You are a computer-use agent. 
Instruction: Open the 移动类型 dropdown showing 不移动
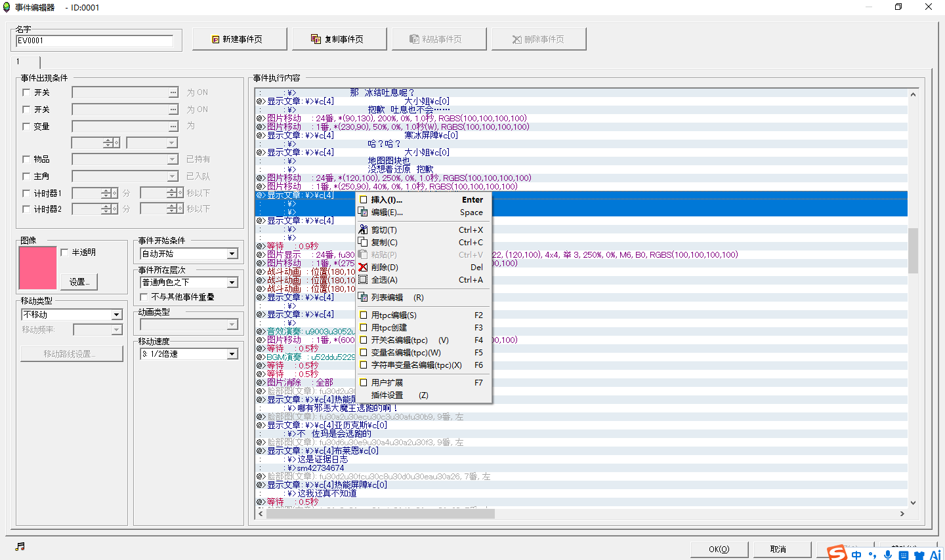72,315
